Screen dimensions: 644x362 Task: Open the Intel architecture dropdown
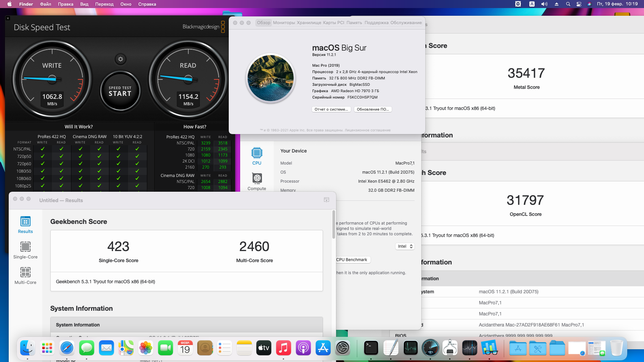click(x=405, y=246)
